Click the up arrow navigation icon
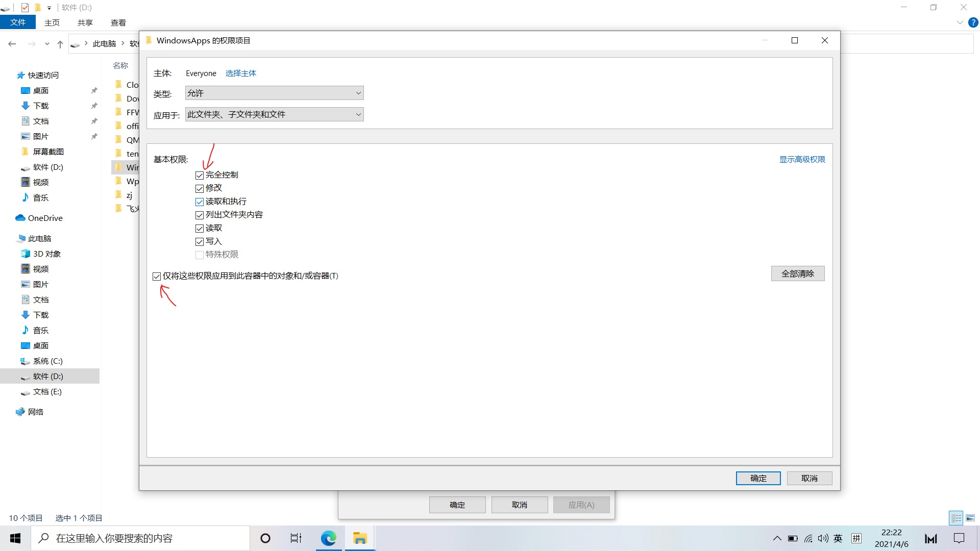The image size is (980, 551). point(60,44)
